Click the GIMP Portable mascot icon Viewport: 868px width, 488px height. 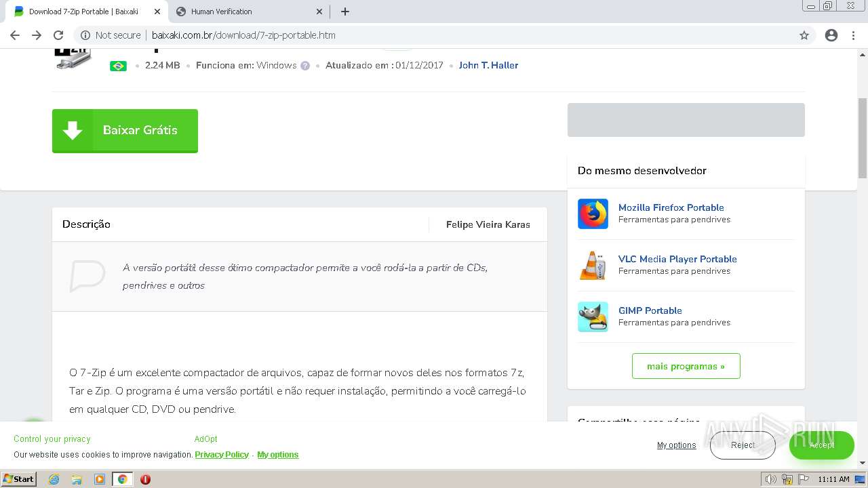(x=593, y=317)
